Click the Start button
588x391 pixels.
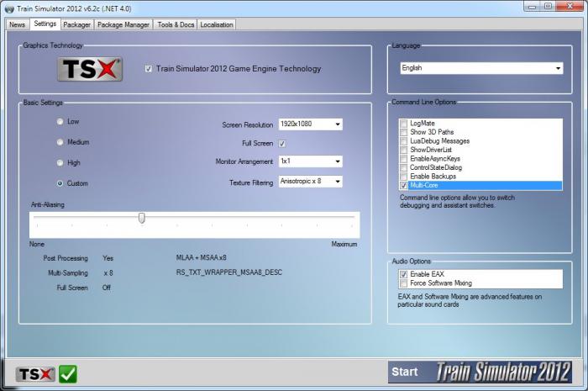(x=480, y=372)
